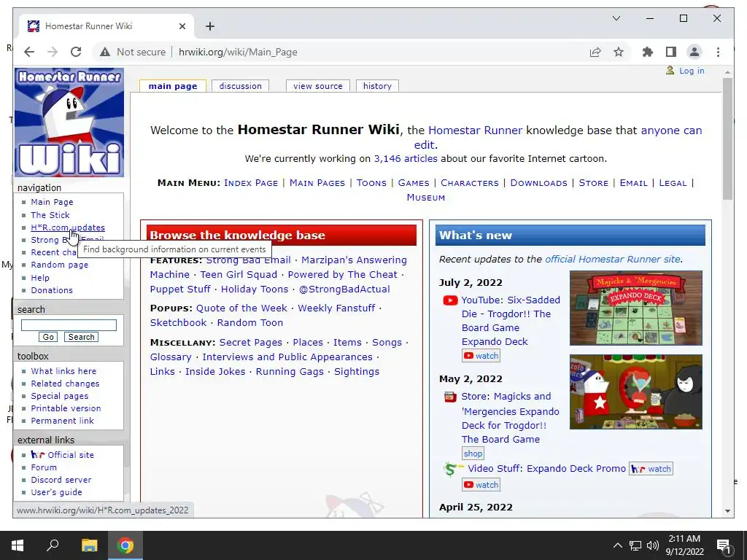Open the volume speaker tray icon
This screenshot has height=560, width=747.
(653, 545)
